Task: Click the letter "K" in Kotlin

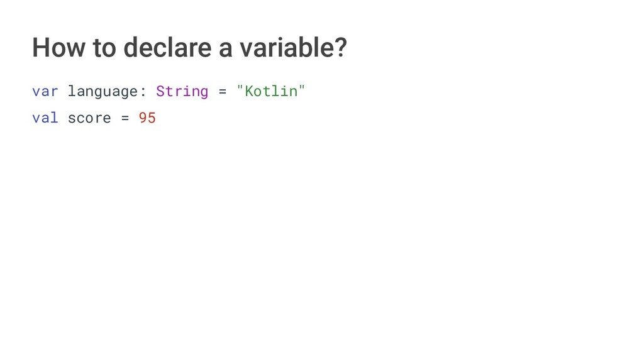Action: coord(249,91)
